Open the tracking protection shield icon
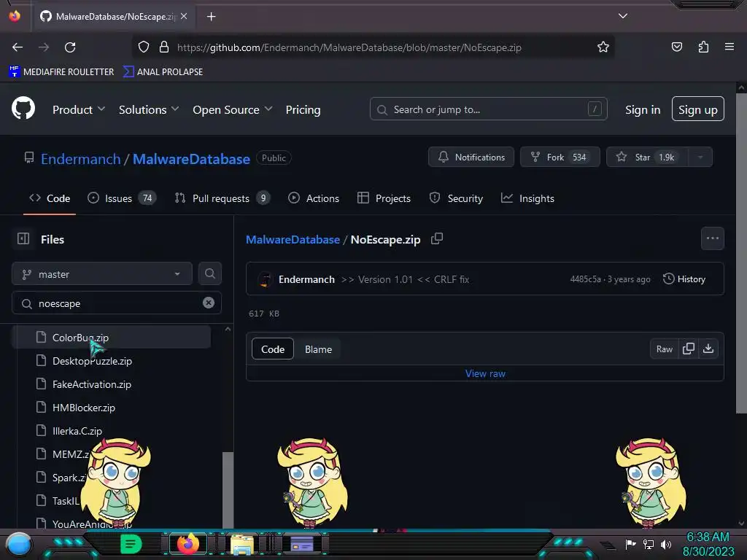The height and width of the screenshot is (560, 747). 144,47
